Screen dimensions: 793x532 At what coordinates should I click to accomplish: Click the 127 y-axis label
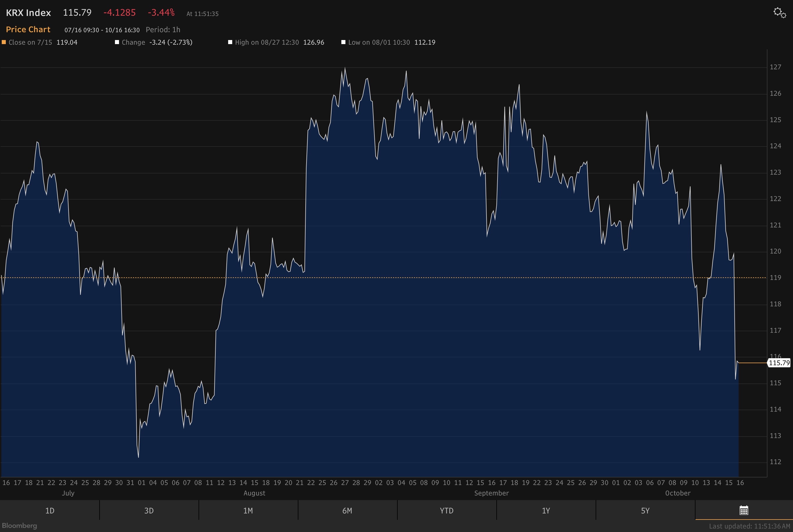775,67
